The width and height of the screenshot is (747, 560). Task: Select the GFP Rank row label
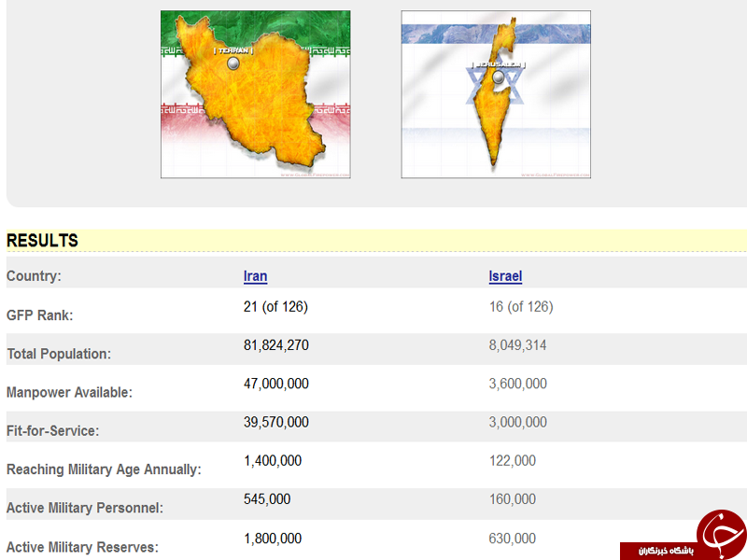pos(39,315)
